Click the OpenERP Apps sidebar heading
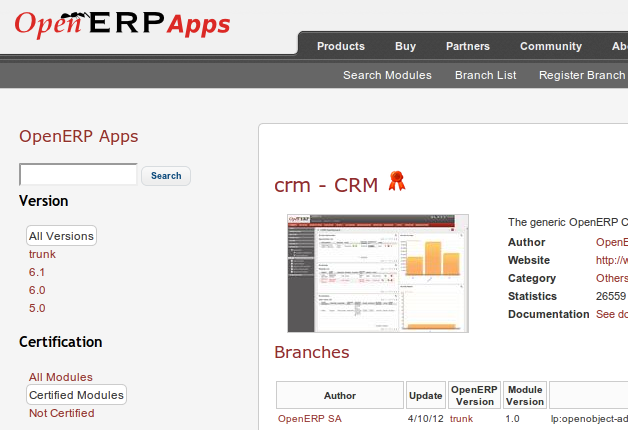 click(78, 137)
